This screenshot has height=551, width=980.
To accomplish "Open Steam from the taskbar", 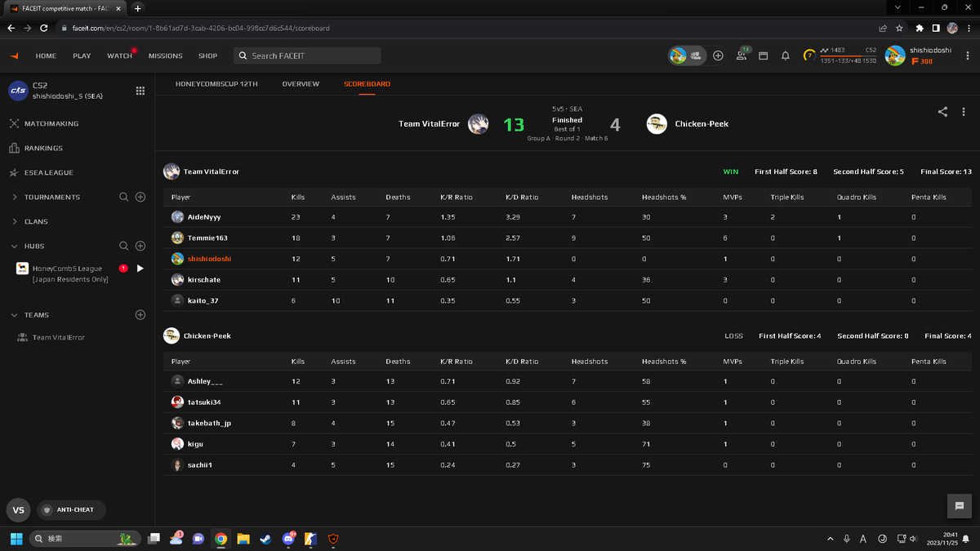I will (265, 539).
